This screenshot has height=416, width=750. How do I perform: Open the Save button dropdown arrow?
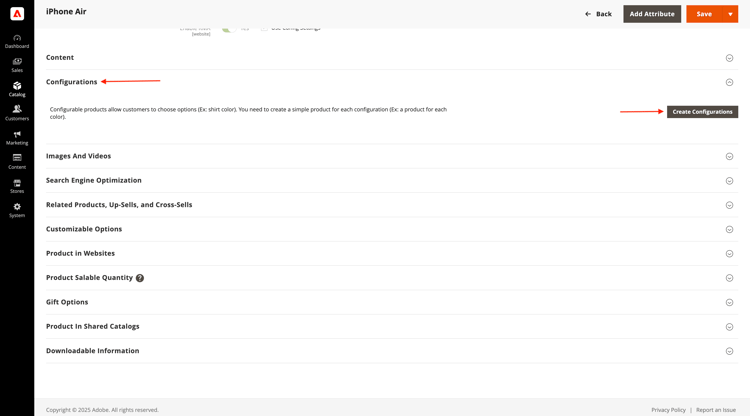730,14
